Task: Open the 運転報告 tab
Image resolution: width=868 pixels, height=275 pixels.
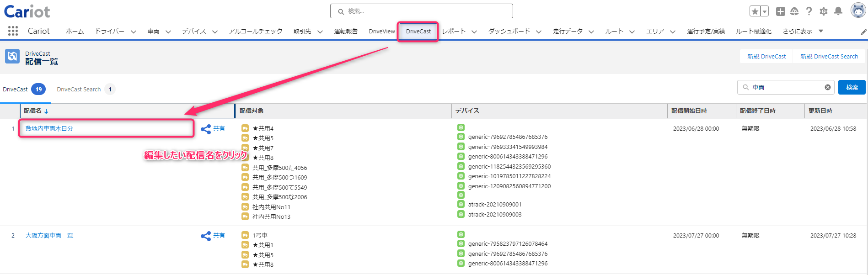Action: (x=346, y=31)
